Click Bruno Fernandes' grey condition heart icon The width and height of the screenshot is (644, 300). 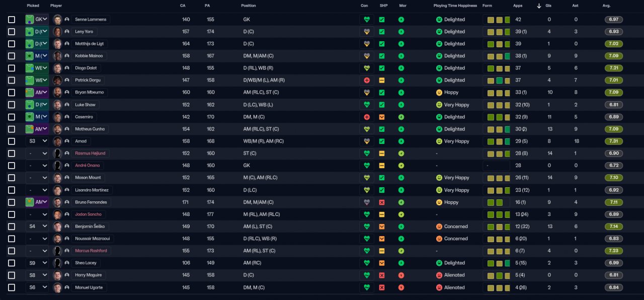point(367,202)
